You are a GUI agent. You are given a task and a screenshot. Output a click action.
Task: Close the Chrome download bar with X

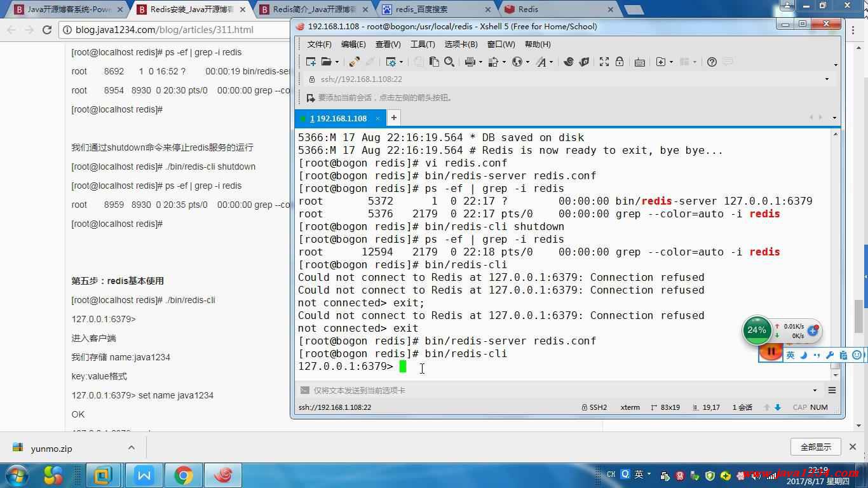pyautogui.click(x=853, y=447)
